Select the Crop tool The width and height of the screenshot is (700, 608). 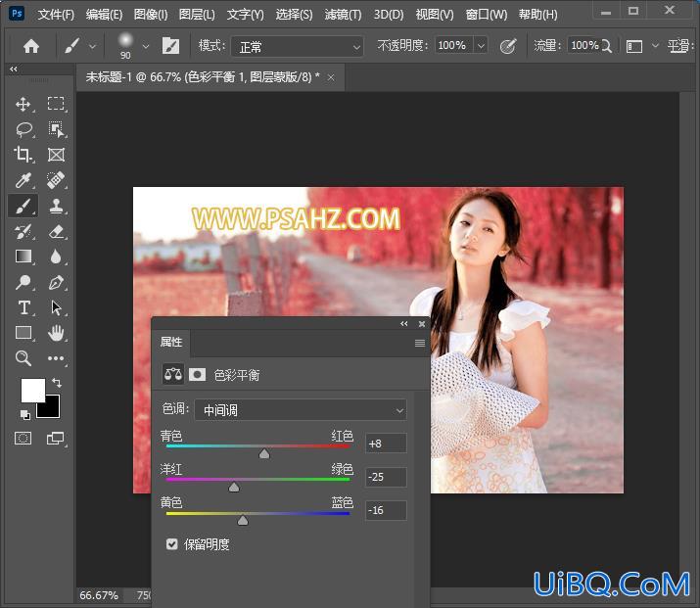tap(23, 155)
